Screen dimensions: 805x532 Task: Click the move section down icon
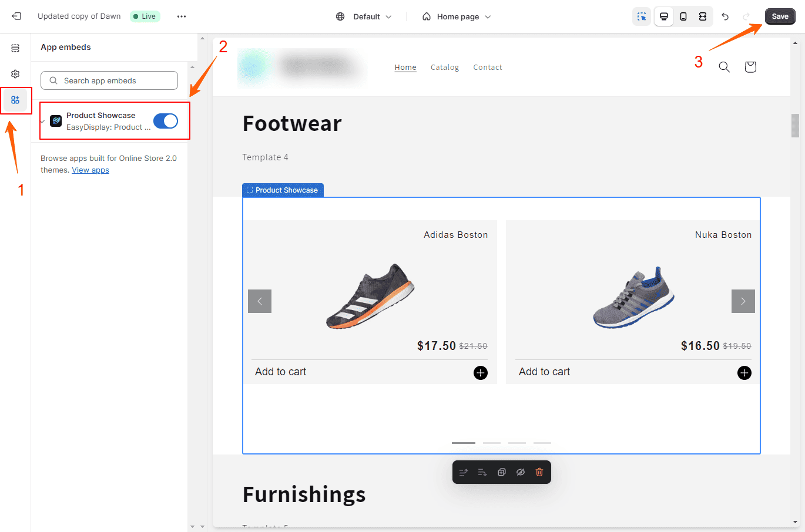pos(482,472)
